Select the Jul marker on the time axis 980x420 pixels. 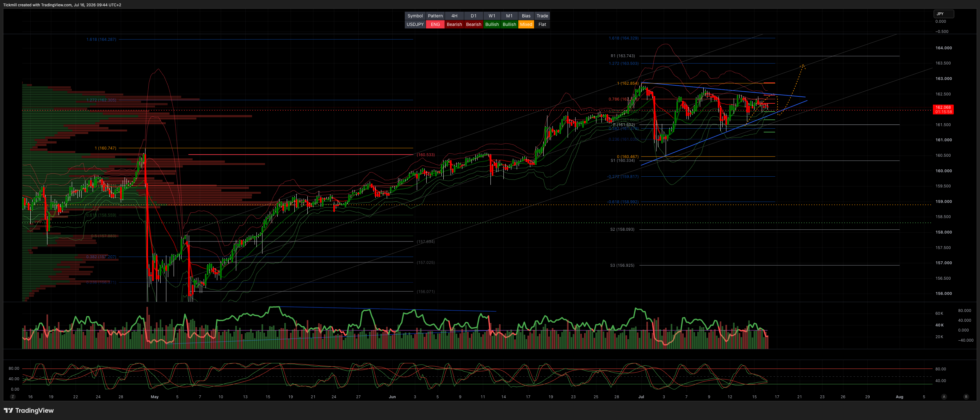[x=641, y=397]
